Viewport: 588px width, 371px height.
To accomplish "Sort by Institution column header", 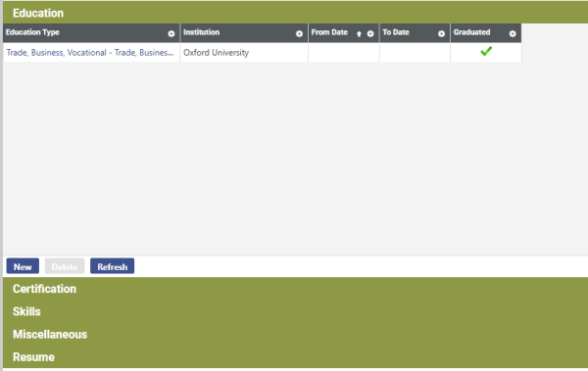I will tap(201, 32).
